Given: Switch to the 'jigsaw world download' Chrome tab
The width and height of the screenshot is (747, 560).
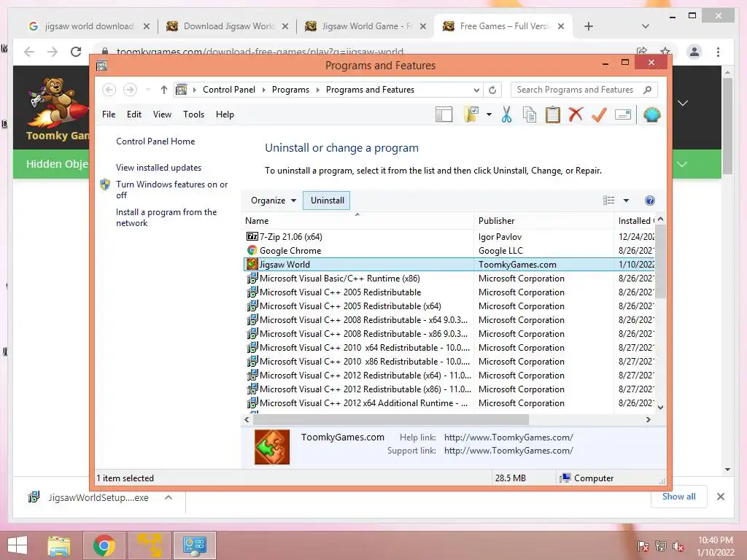Looking at the screenshot, I should click(x=89, y=26).
